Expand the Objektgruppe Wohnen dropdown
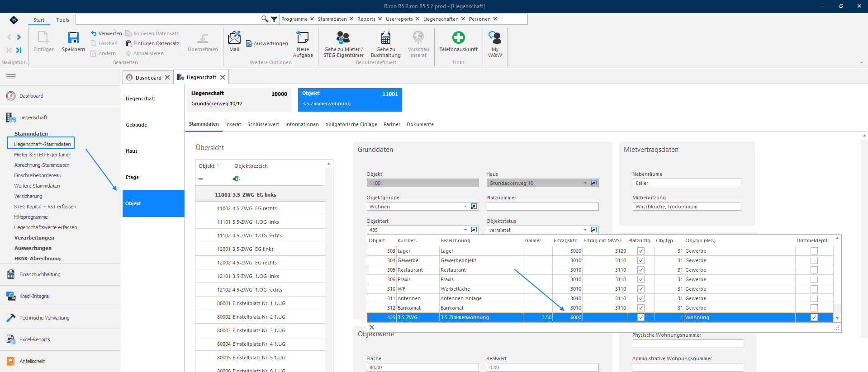Viewport: 868px width, 372px height. (465, 207)
